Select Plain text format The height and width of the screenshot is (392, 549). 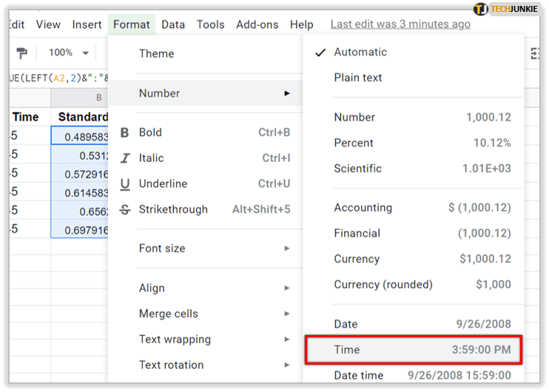pyautogui.click(x=358, y=78)
